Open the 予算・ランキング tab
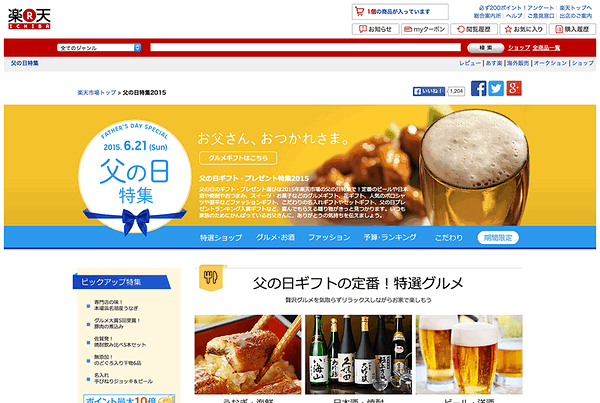This screenshot has height=403, width=600. click(390, 238)
